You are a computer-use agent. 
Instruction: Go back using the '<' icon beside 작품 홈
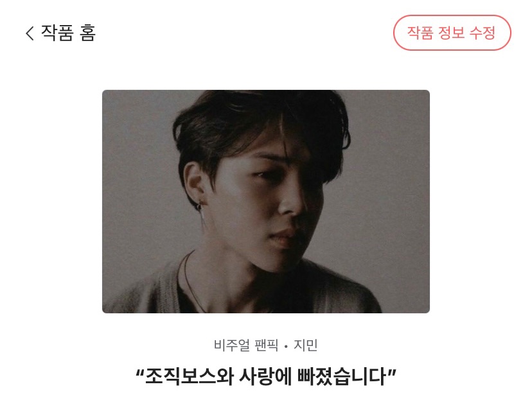(30, 33)
